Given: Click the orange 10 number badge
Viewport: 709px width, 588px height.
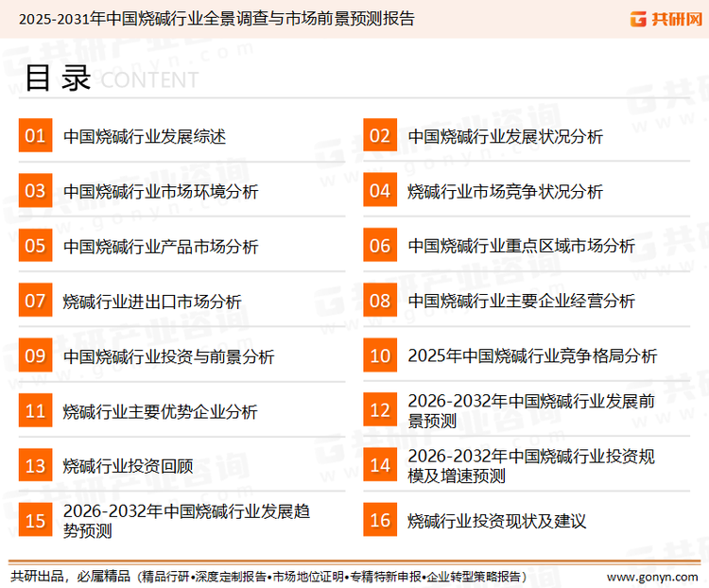Looking at the screenshot, I should [380, 355].
